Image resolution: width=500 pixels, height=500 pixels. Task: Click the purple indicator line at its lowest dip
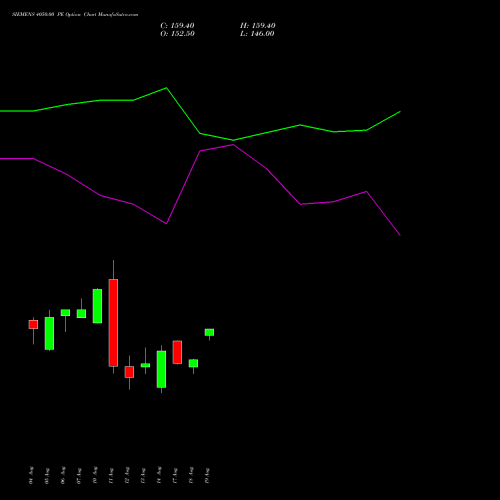pos(400,235)
